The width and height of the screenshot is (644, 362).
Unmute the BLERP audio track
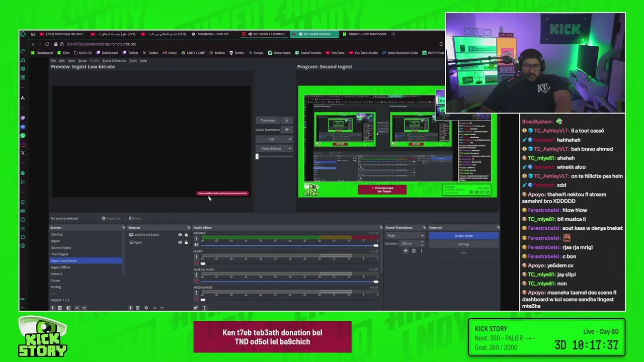[196, 263]
